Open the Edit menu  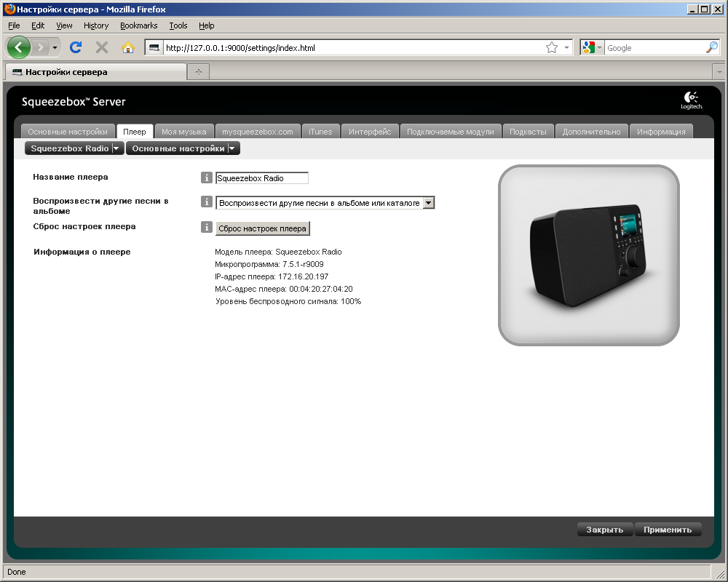pos(38,25)
